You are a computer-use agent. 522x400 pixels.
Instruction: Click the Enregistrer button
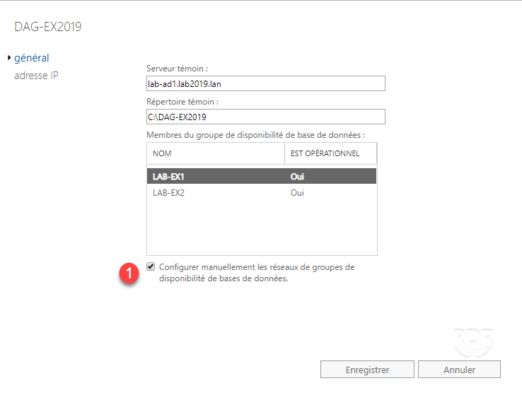coord(367,369)
